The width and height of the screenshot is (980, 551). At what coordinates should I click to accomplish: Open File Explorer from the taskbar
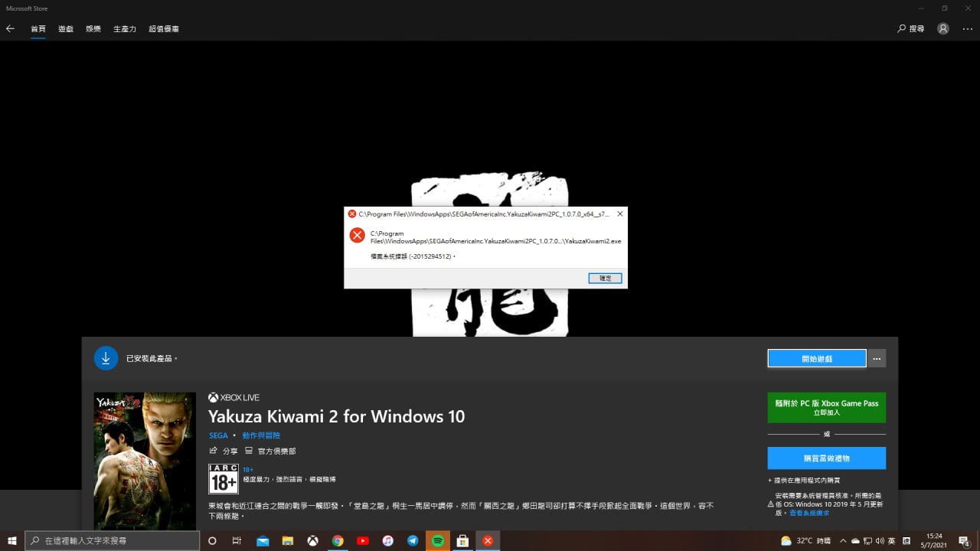[x=288, y=540]
